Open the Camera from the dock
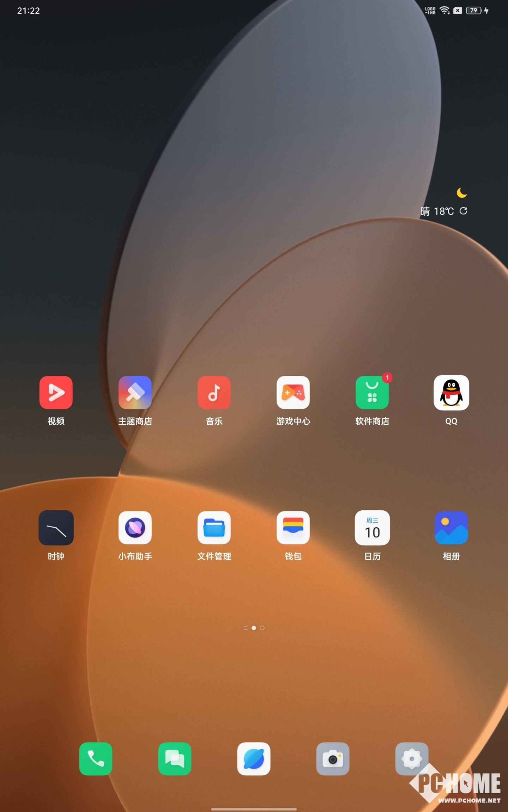The image size is (508, 812). tap(333, 758)
